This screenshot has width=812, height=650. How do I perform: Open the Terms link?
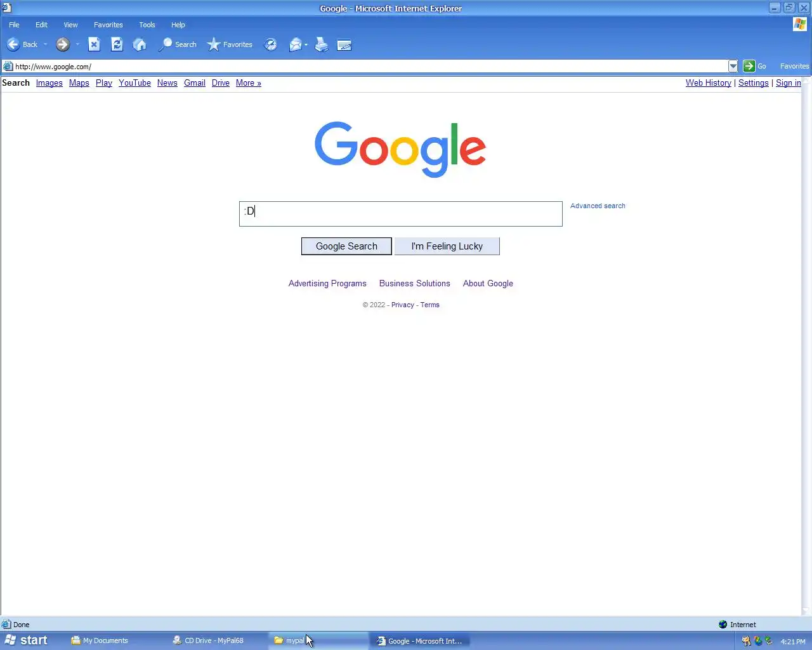point(430,305)
